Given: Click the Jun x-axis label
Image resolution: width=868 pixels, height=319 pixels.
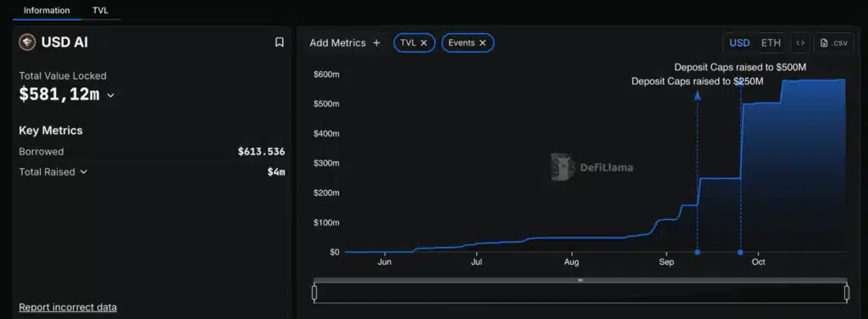Looking at the screenshot, I should (384, 262).
